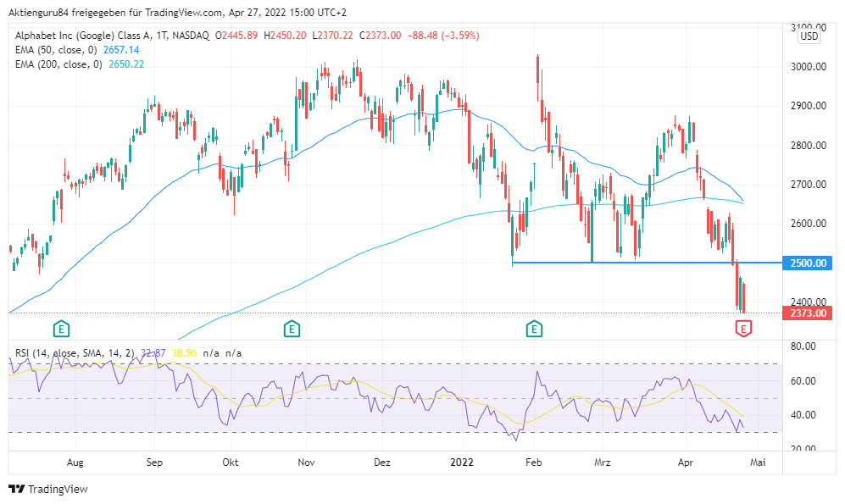Click the 2600.00 price axis label
Image resolution: width=845 pixels, height=504 pixels.
(809, 224)
